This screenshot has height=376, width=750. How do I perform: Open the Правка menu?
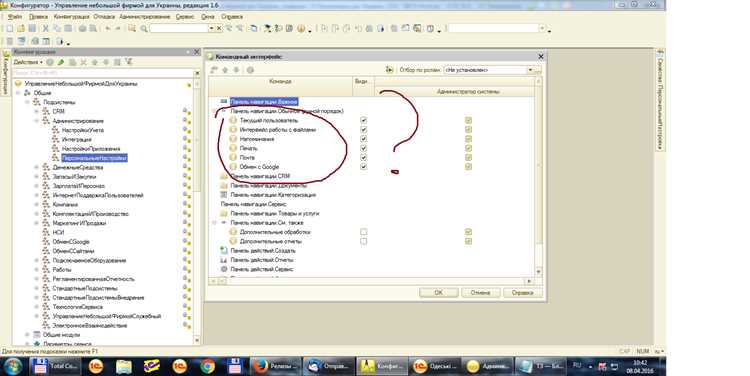(x=38, y=17)
